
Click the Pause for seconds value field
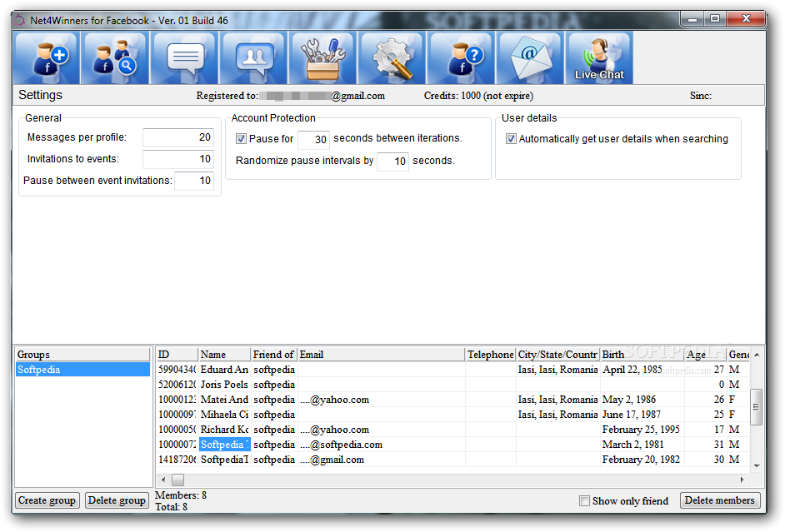click(x=313, y=140)
